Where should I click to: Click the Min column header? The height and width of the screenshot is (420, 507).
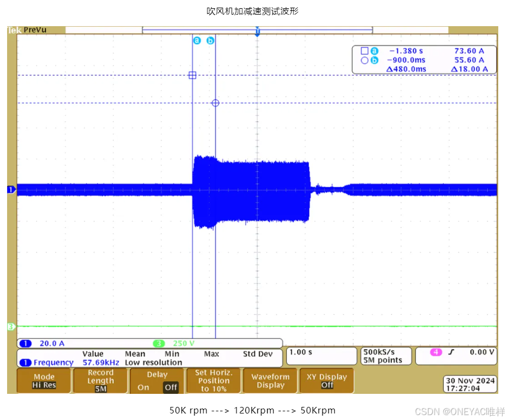tap(172, 354)
